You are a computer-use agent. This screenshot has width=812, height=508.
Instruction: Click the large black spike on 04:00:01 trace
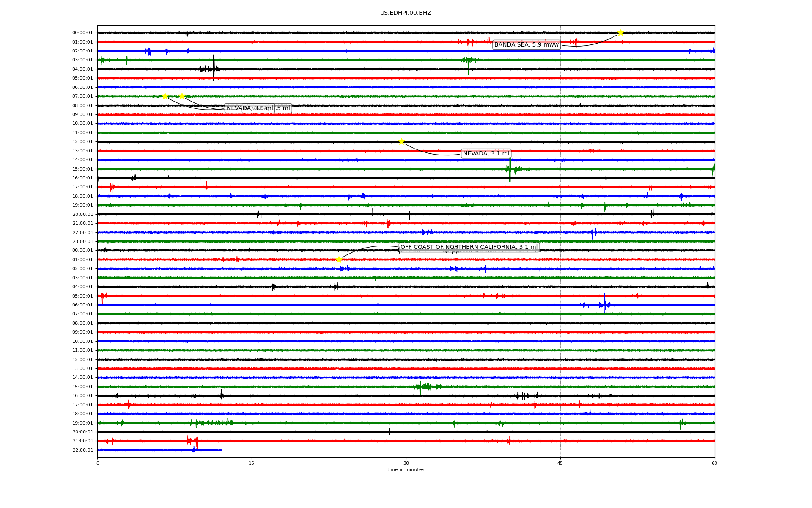(x=214, y=68)
